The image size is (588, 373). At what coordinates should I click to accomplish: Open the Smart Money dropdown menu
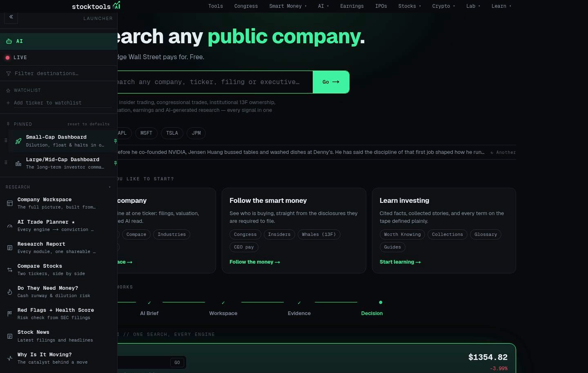pyautogui.click(x=288, y=6)
